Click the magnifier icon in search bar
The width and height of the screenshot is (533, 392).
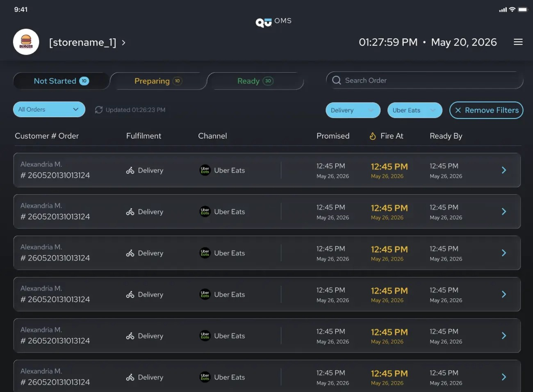tap(337, 80)
